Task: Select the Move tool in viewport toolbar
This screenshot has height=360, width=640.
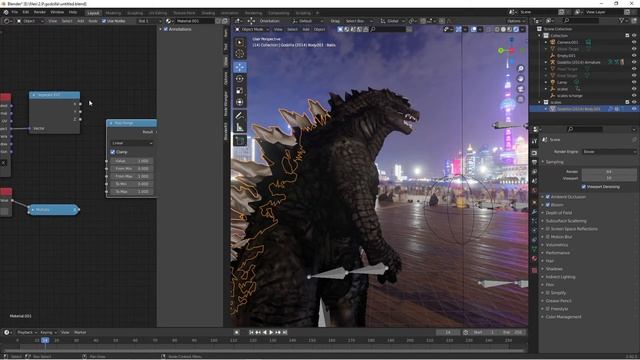Action: click(x=240, y=67)
